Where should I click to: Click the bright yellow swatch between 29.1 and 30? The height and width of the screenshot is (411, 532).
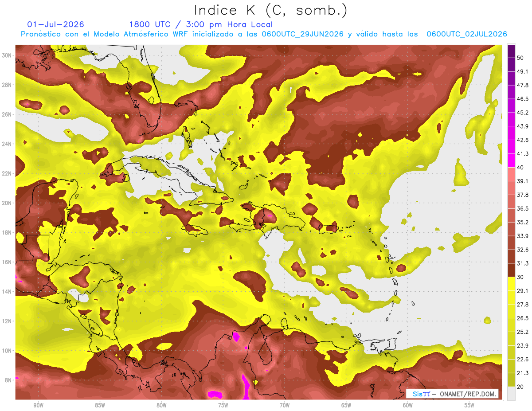(x=511, y=284)
